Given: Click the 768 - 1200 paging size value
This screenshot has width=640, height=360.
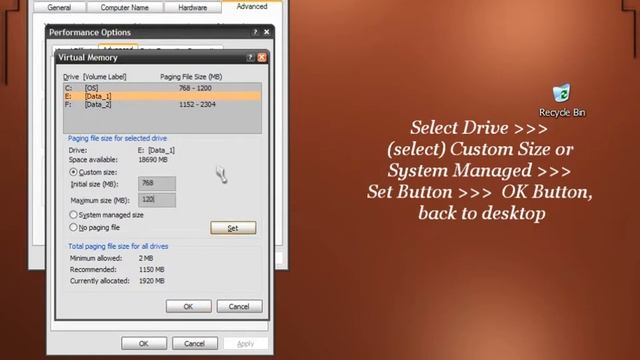Looking at the screenshot, I should (195, 88).
